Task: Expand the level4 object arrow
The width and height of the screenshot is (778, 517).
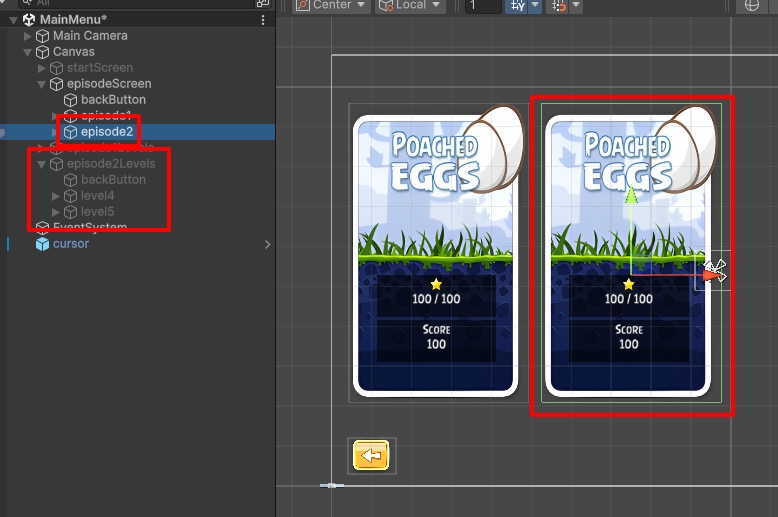Action: pos(56,196)
